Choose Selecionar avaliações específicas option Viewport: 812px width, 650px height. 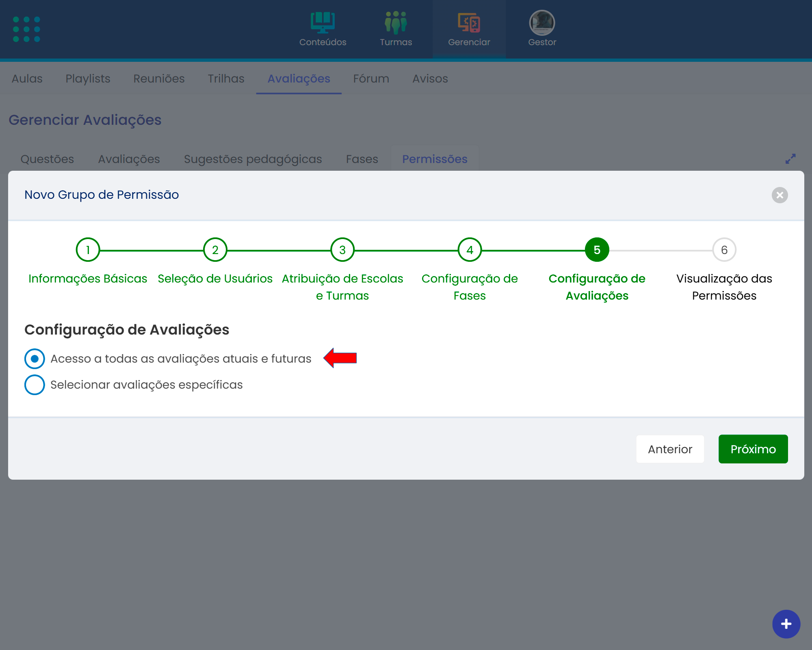[35, 385]
